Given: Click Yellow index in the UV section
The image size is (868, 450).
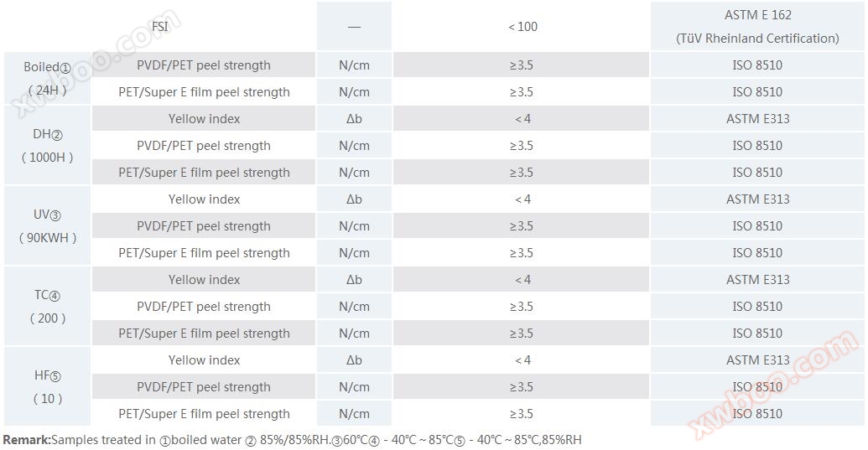Looking at the screenshot, I should click(204, 199).
